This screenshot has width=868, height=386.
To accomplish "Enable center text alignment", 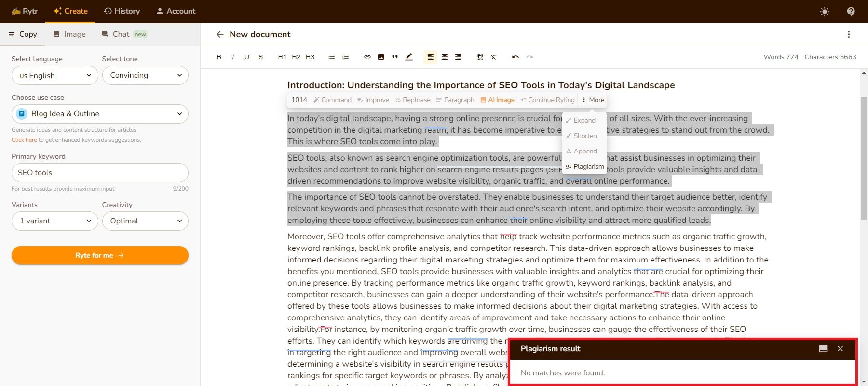I will point(444,57).
